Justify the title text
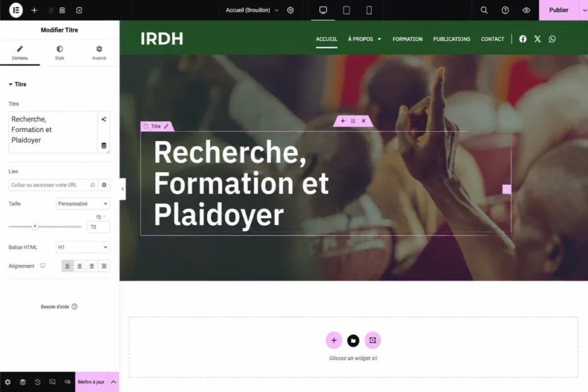The image size is (588, 392). click(x=104, y=266)
